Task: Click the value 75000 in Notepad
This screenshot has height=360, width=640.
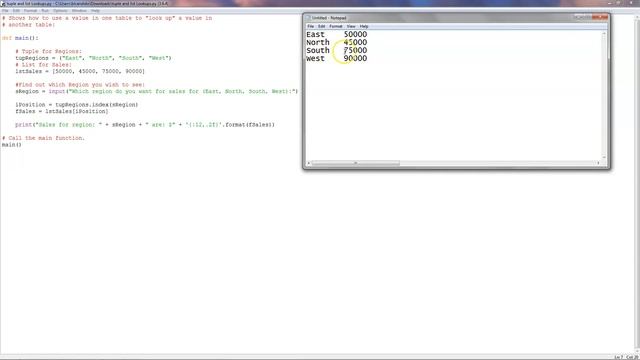Action: pos(355,50)
